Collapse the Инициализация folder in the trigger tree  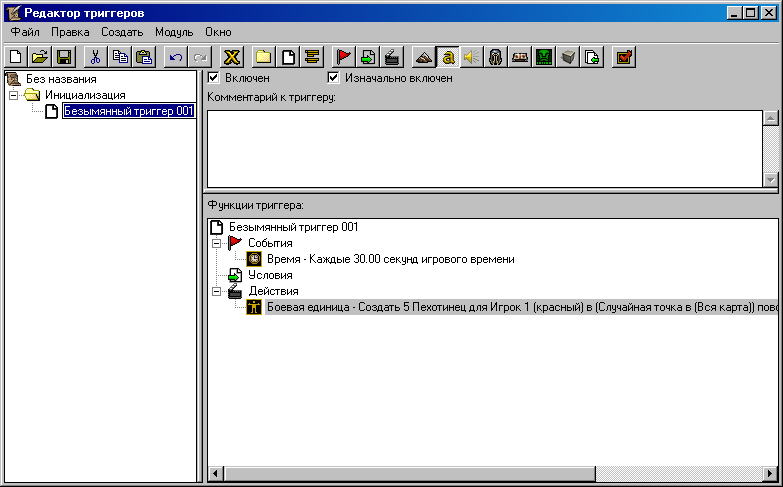point(13,95)
